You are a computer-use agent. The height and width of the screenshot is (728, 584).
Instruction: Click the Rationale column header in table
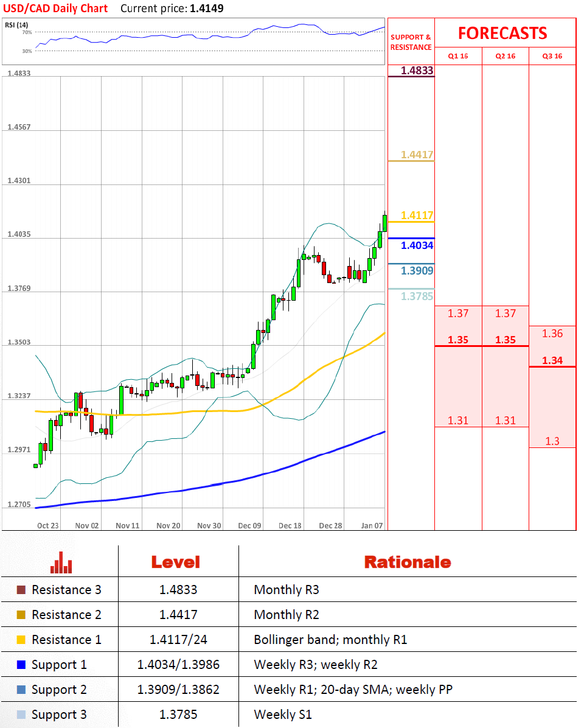click(407, 562)
